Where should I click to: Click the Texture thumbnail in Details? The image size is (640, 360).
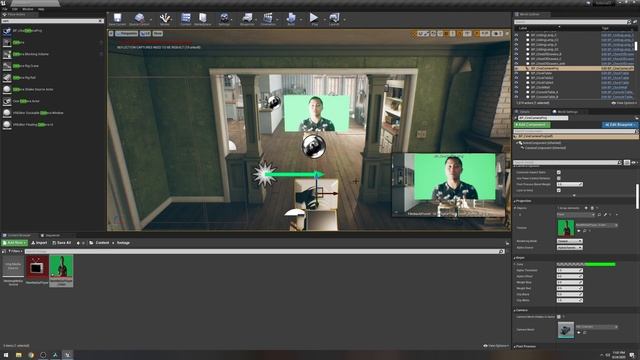click(566, 228)
